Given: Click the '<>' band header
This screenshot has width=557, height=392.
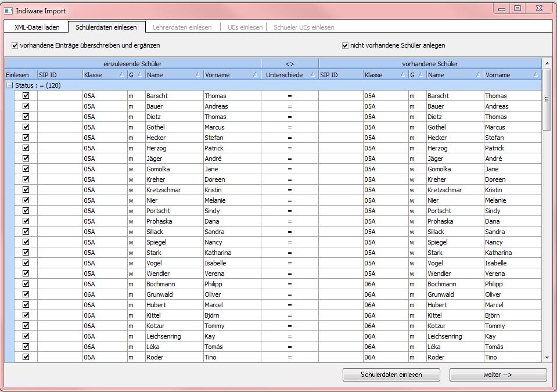Looking at the screenshot, I should [290, 64].
